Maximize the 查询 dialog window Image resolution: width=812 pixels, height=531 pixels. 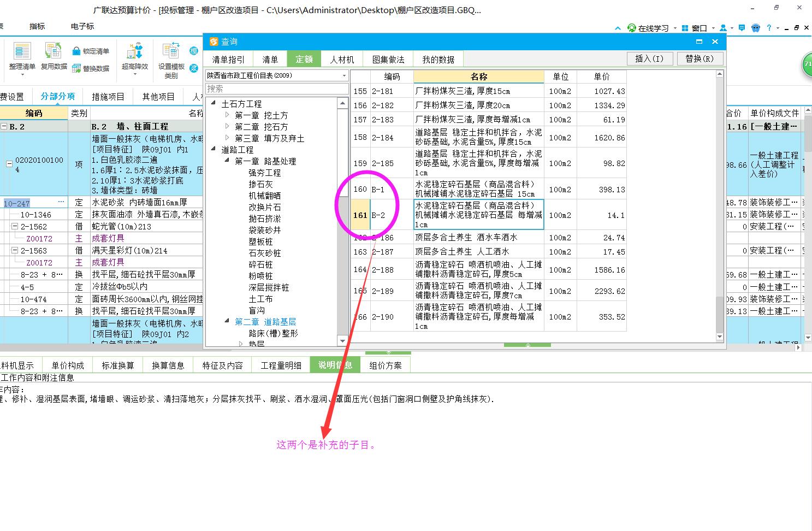tap(699, 42)
